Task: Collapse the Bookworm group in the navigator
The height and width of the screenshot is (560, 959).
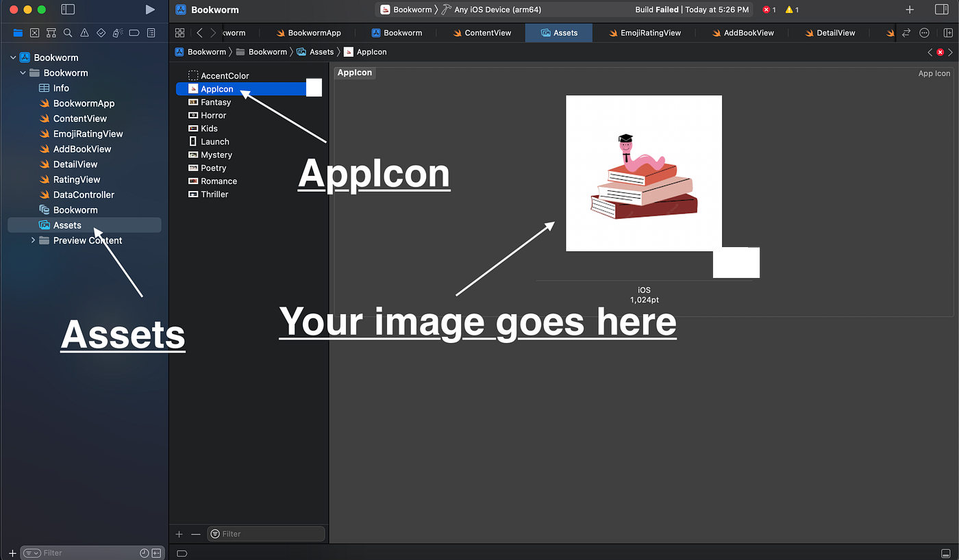Action: [x=23, y=73]
